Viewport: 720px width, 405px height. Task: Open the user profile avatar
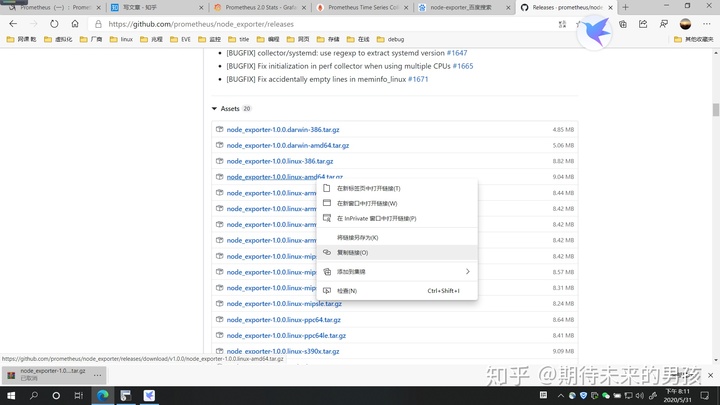pyautogui.click(x=685, y=24)
